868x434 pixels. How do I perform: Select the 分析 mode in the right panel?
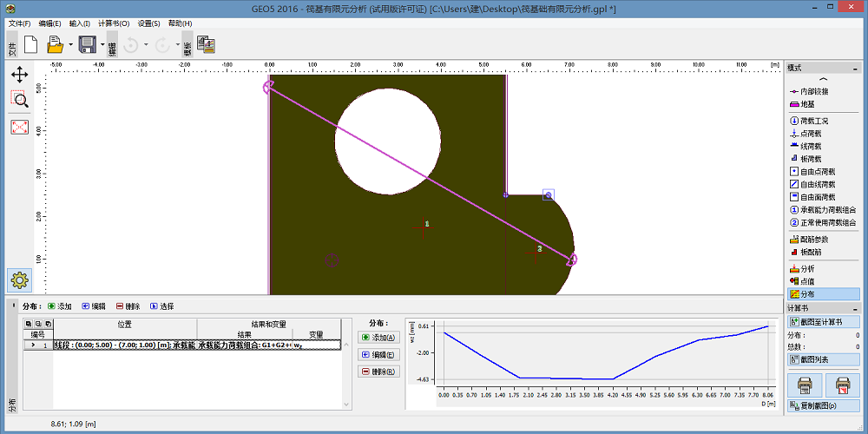pyautogui.click(x=807, y=268)
